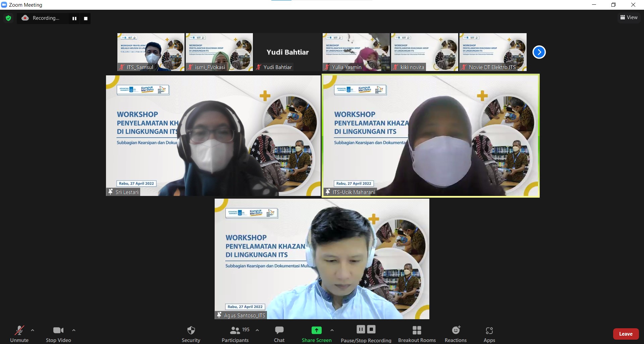
Task: Click the green encryption shield icon
Action: pyautogui.click(x=8, y=18)
